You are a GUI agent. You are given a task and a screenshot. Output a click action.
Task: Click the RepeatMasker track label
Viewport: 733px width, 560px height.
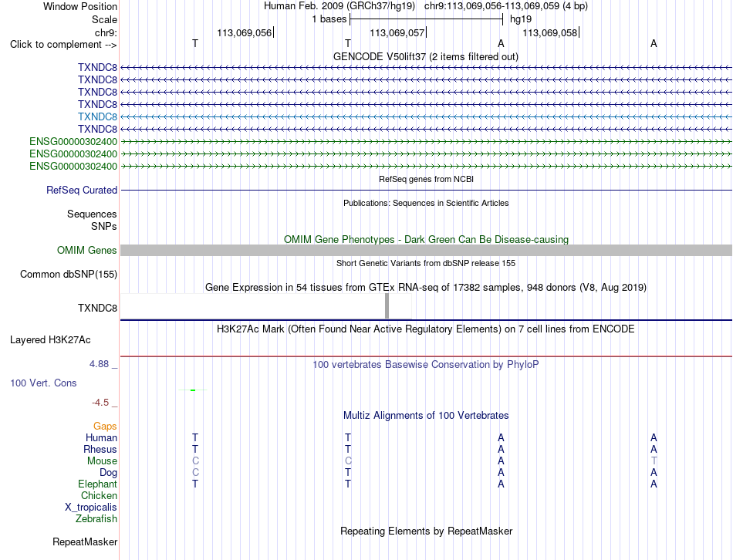point(85,542)
